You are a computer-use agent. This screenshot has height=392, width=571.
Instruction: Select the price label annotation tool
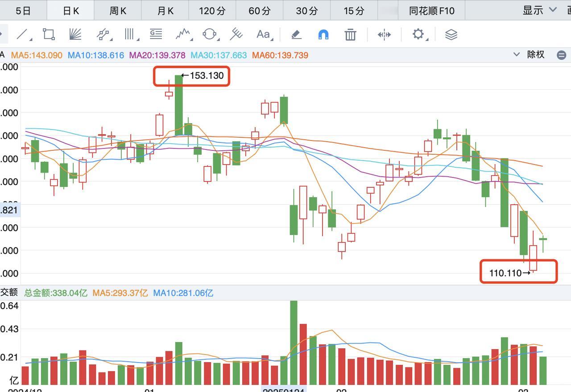156,34
